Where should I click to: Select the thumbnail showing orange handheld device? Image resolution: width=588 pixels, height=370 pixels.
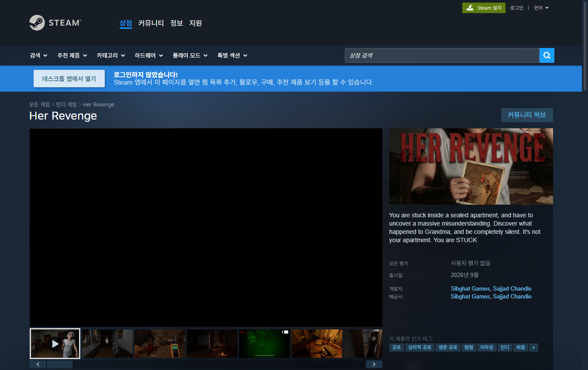coord(160,344)
